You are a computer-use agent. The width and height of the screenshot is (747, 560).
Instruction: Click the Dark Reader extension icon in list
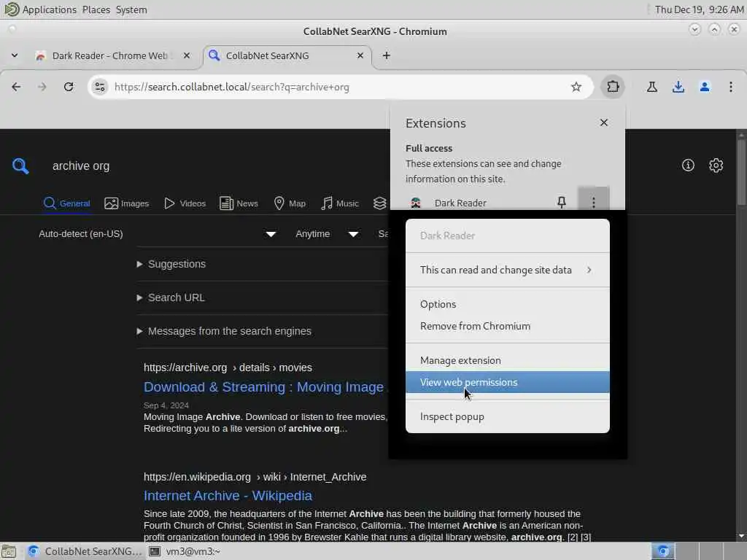[415, 203]
